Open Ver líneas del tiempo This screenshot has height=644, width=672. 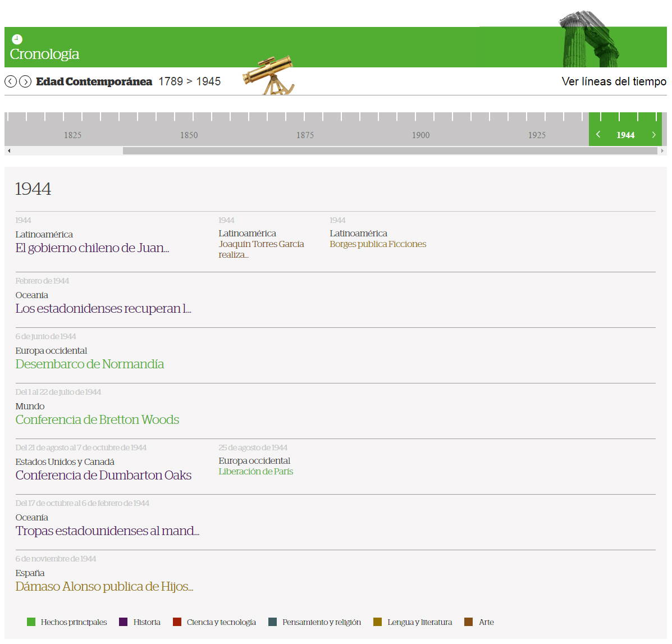(614, 82)
